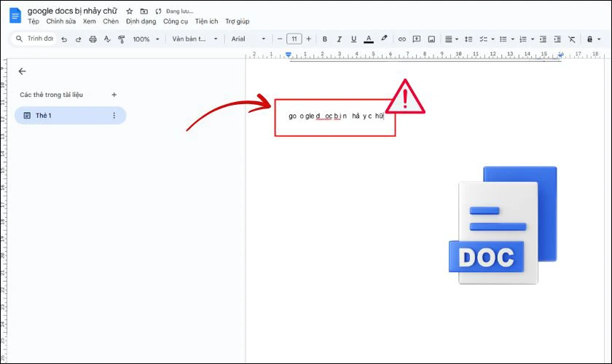
Task: Click the Các thẻ trong tài liệu heading
Action: 52,95
